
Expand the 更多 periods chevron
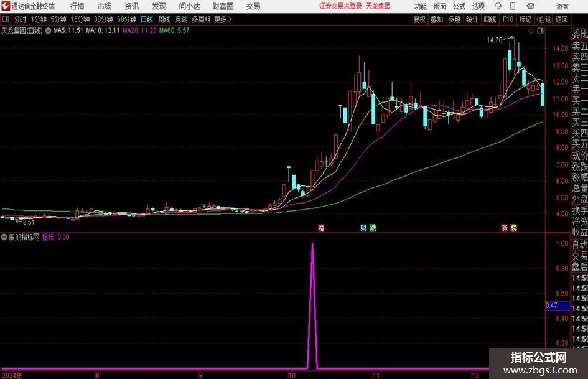pos(230,19)
